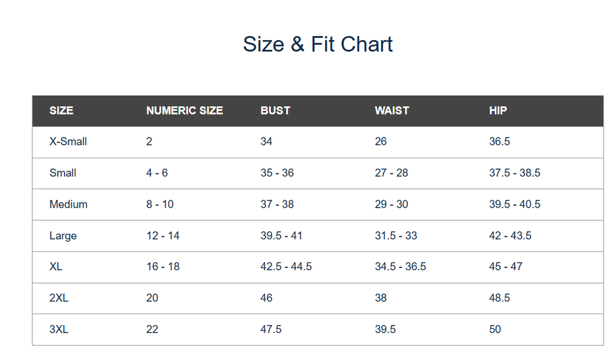
Task: Click the Small size label
Action: coord(63,173)
